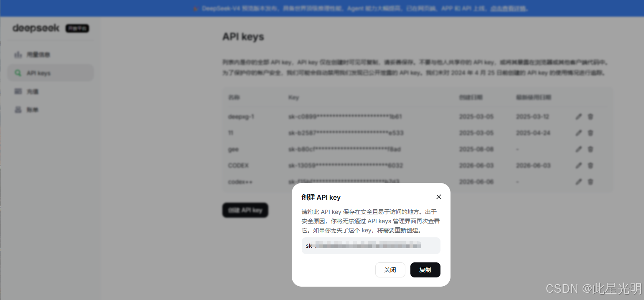Image resolution: width=644 pixels, height=300 pixels.
Task: Click the deepseek logo
Action: click(36, 28)
